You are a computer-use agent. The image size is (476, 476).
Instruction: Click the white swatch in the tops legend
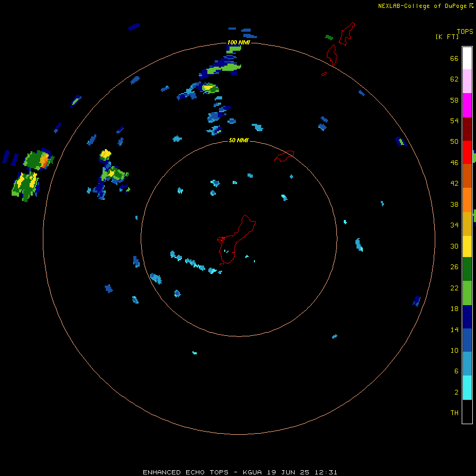pos(467,58)
